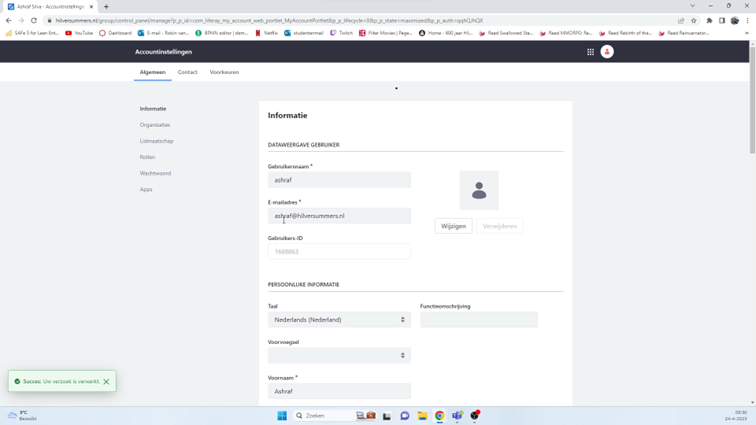Click the Functieomschrijving text field
756x425 pixels.
pyautogui.click(x=478, y=320)
